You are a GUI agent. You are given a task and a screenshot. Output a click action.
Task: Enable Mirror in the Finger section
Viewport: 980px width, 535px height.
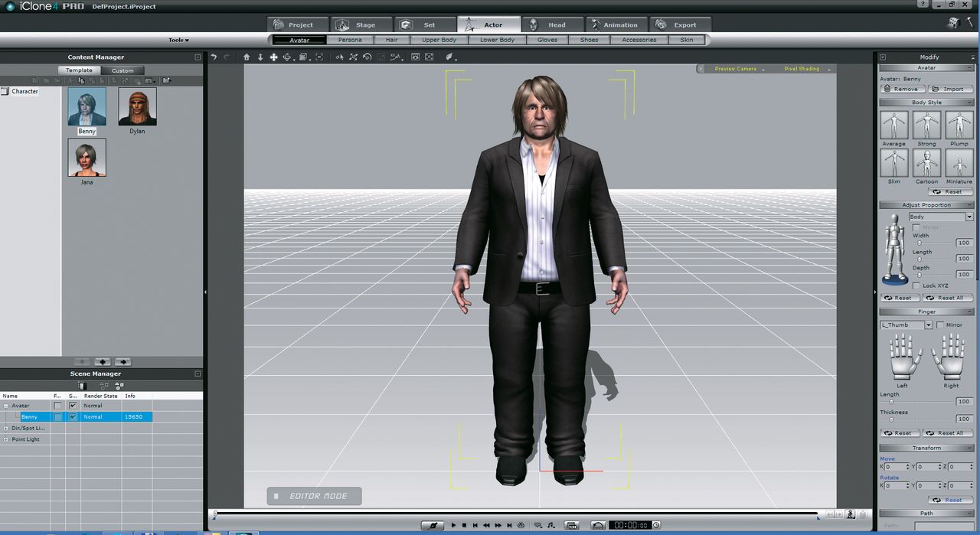940,325
